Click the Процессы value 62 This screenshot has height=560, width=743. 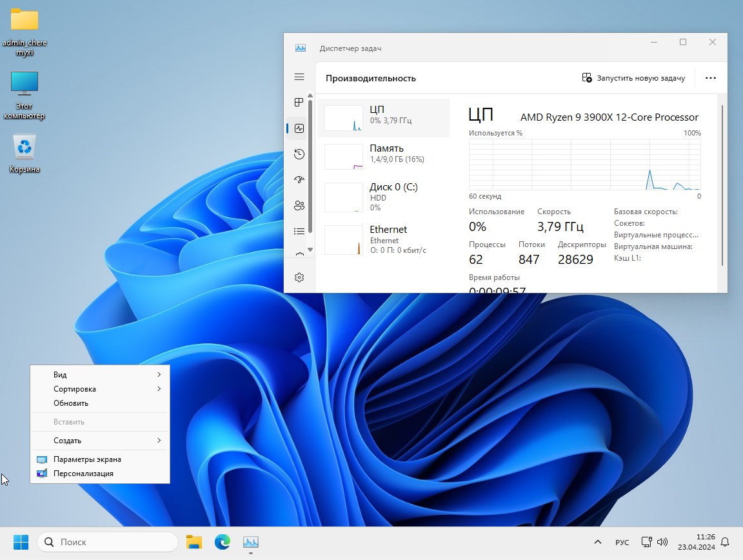click(476, 259)
